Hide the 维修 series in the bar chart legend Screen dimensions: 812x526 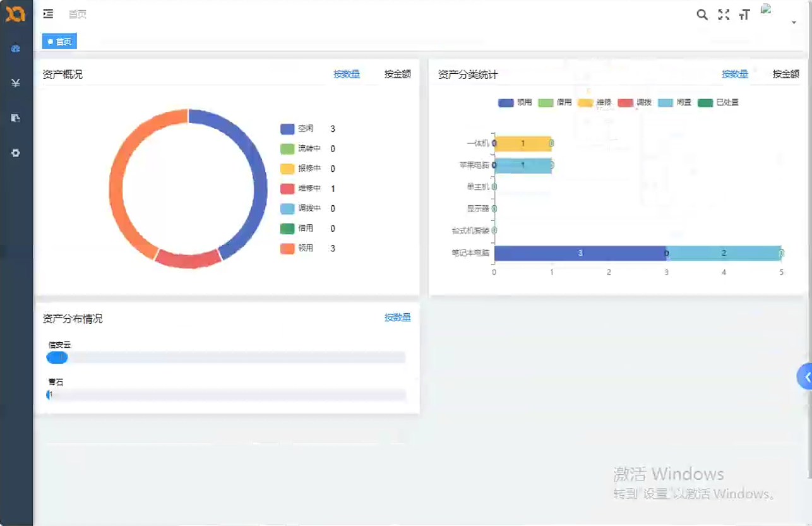(x=595, y=102)
